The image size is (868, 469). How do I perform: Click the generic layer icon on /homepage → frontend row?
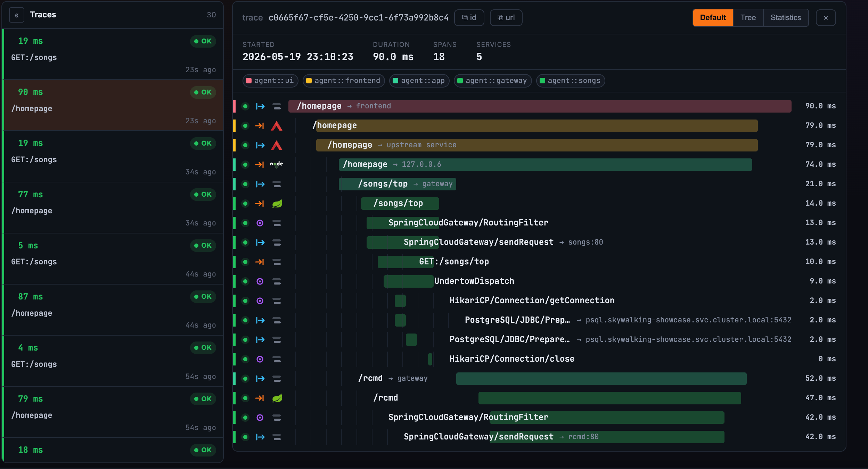click(277, 106)
